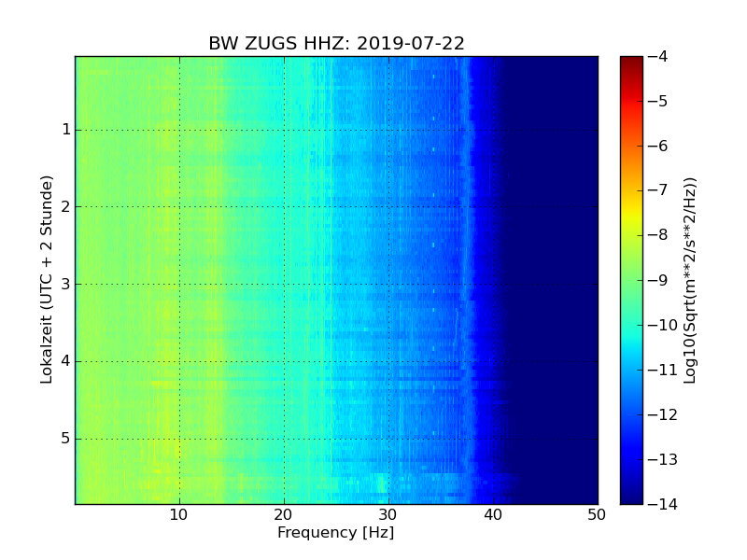Image resolution: width=747 pixels, height=560 pixels.
Task: Click colorbar tick label '−14'
Action: click(x=663, y=504)
